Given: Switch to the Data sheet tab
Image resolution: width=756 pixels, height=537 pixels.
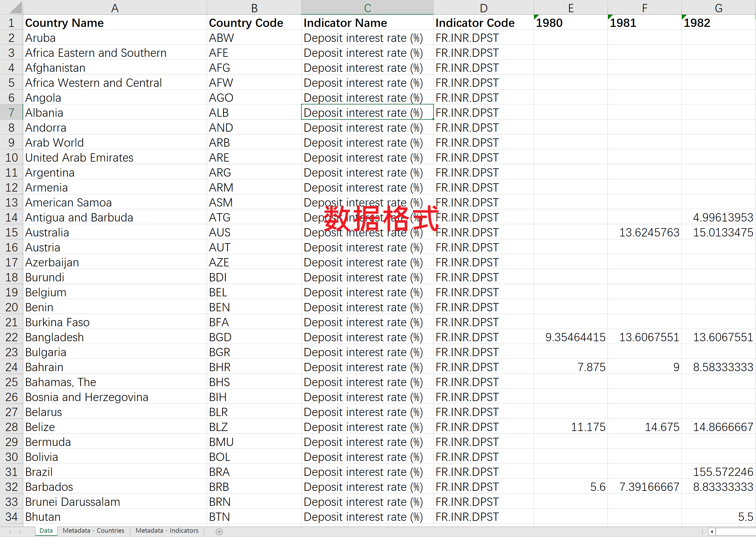Looking at the screenshot, I should pos(46,531).
